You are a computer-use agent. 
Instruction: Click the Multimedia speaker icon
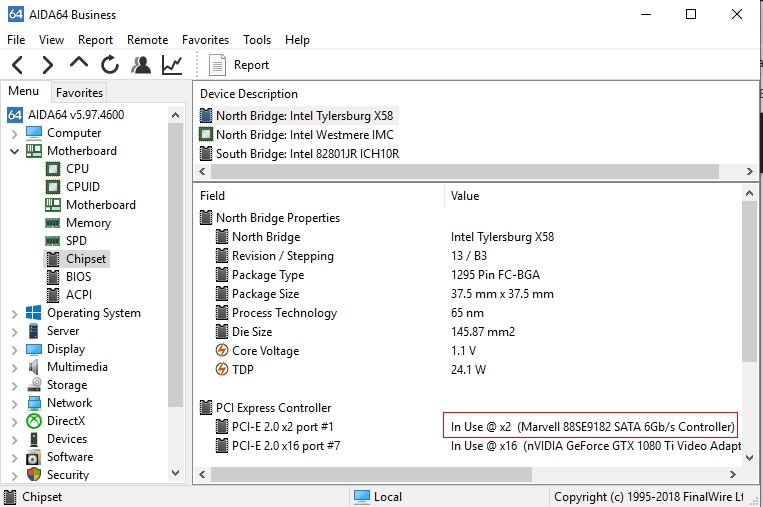click(34, 367)
